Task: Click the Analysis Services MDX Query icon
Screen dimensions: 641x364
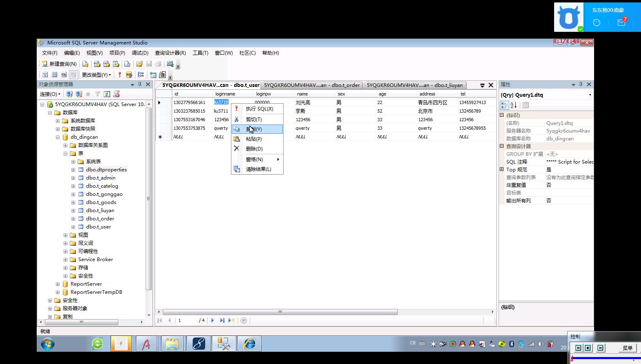Action: (x=97, y=64)
